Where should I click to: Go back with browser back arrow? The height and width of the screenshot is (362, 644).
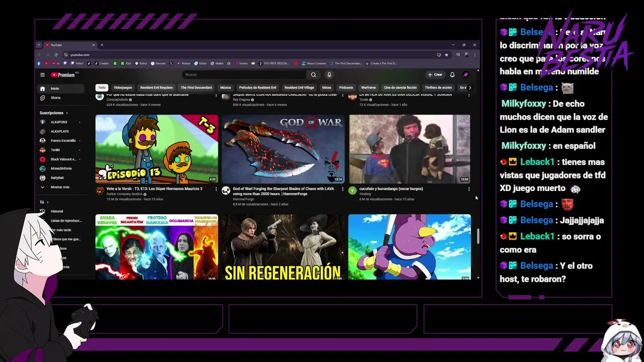pos(39,55)
